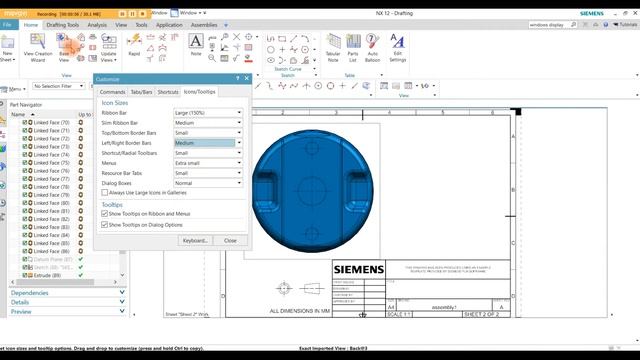Viewport: 640px width, 360px height.
Task: Click the Auto Balloon tool
Action: point(372,48)
